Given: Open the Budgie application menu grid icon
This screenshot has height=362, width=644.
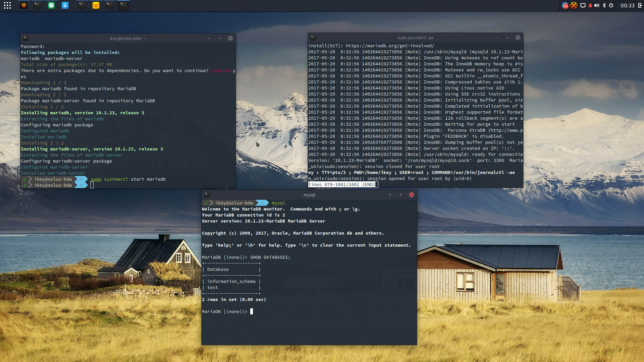Looking at the screenshot, I should click(x=7, y=5).
